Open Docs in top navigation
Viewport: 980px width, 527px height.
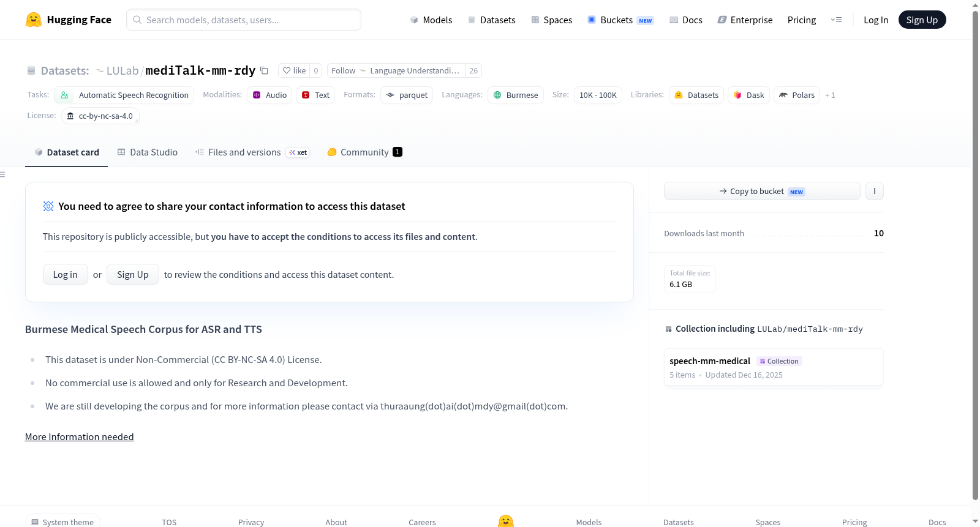(686, 20)
